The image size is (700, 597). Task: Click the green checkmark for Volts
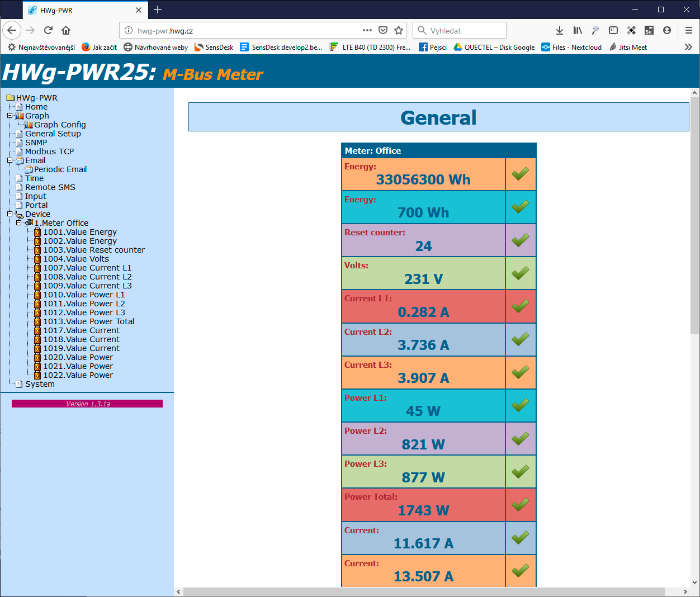click(x=521, y=273)
